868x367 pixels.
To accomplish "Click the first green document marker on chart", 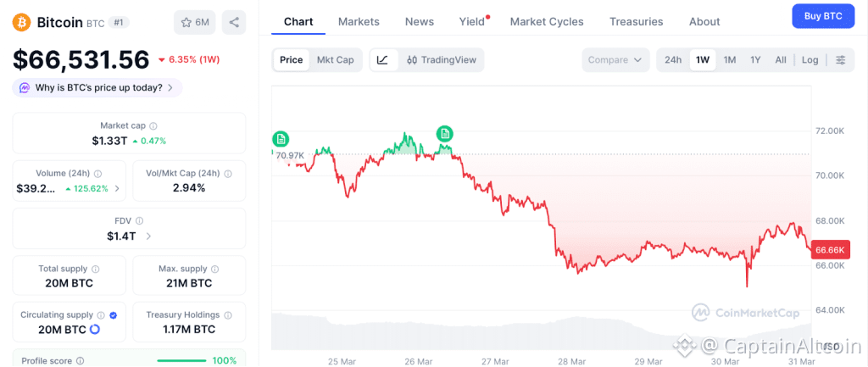I will click(281, 139).
